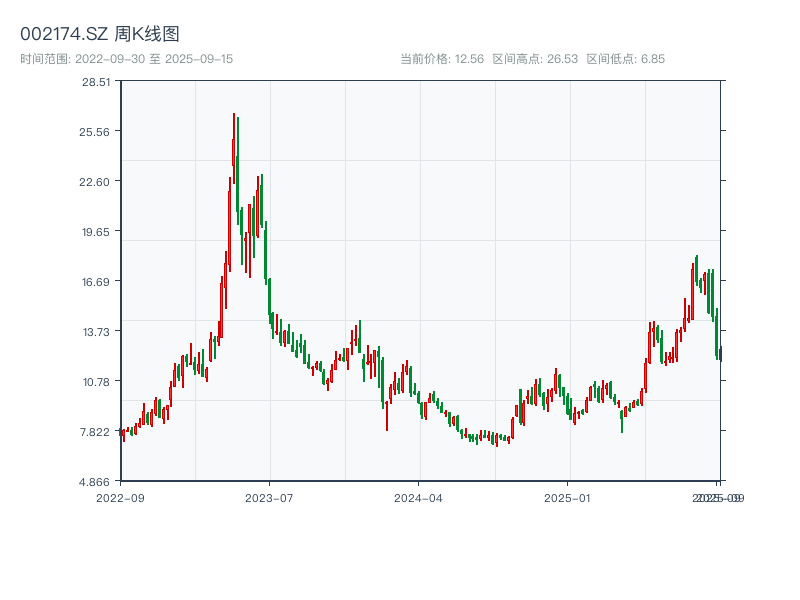The image size is (800, 600).
Task: Click y-axis value 19.65
Action: pos(96,232)
